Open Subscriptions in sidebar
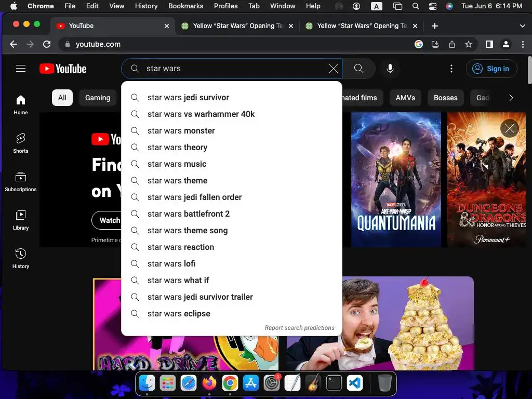The image size is (532, 399). click(21, 182)
